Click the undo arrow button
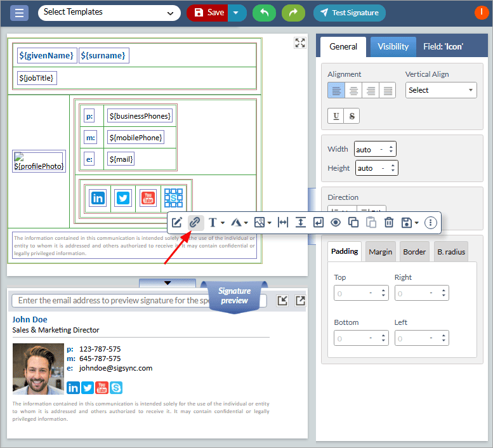The height and width of the screenshot is (448, 493). pos(263,13)
